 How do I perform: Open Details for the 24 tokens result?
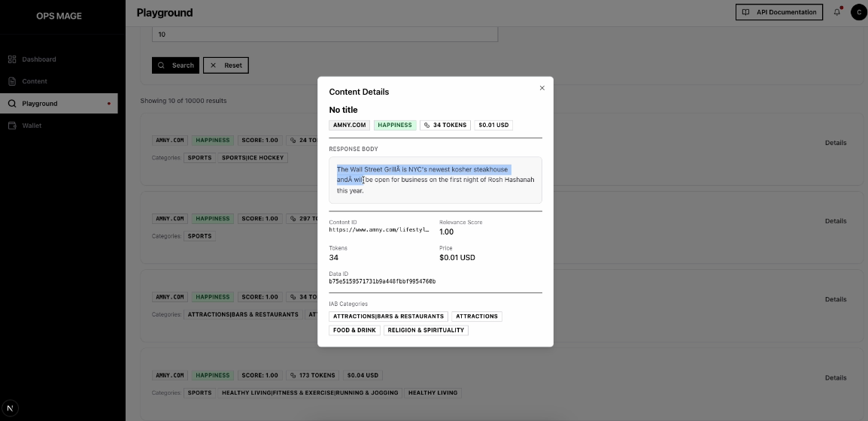836,143
